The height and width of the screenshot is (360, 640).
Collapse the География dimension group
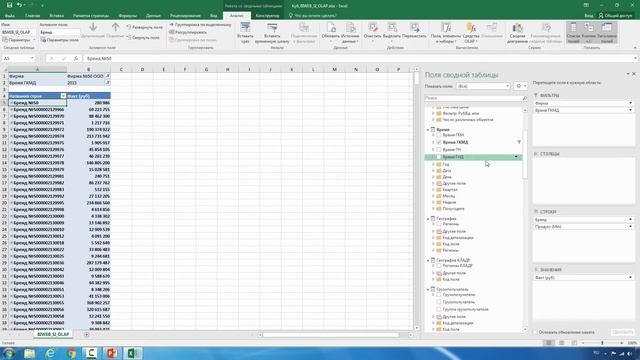click(428, 219)
